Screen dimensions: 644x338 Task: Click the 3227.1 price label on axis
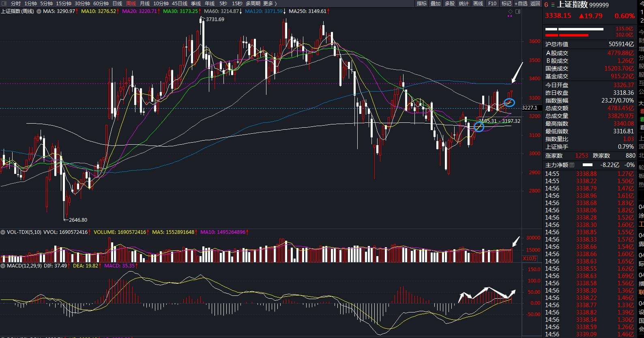(530, 108)
